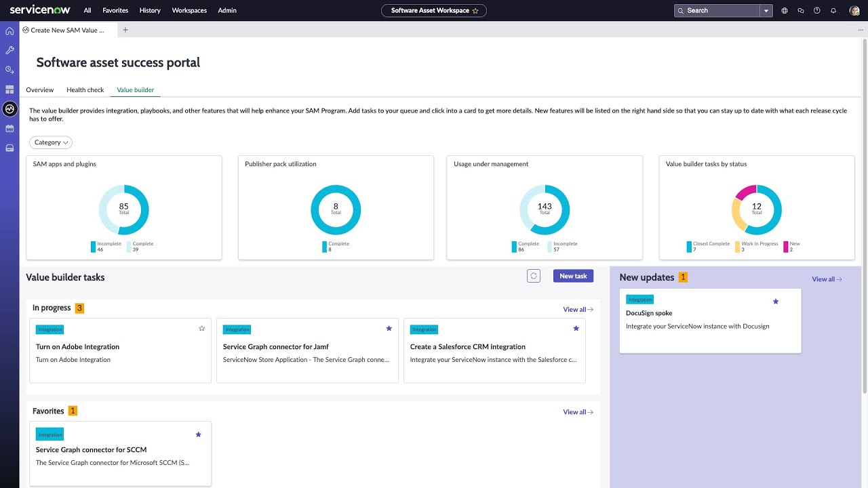The width and height of the screenshot is (868, 488).
Task: Open the Service Graph connector for Jamf title
Action: pyautogui.click(x=275, y=347)
